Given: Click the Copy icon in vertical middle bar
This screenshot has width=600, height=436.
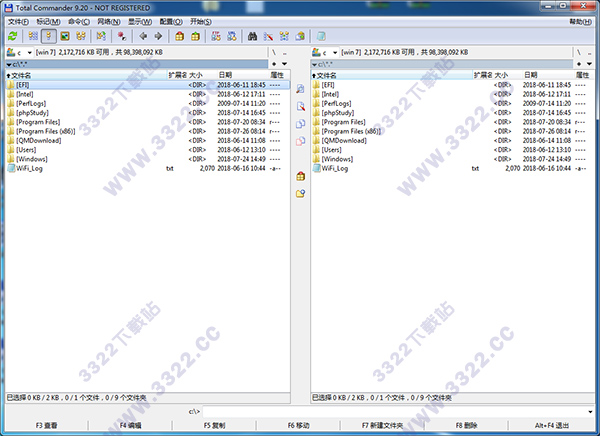Looking at the screenshot, I should click(300, 124).
